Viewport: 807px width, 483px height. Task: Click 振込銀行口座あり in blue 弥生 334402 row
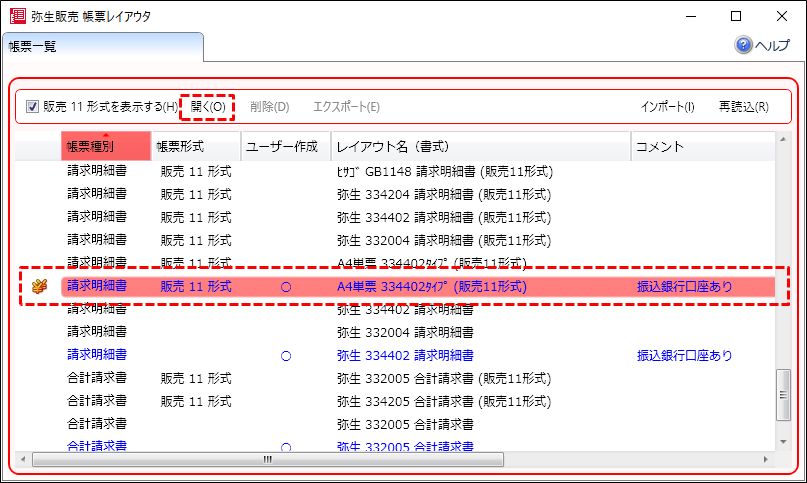pyautogui.click(x=685, y=355)
